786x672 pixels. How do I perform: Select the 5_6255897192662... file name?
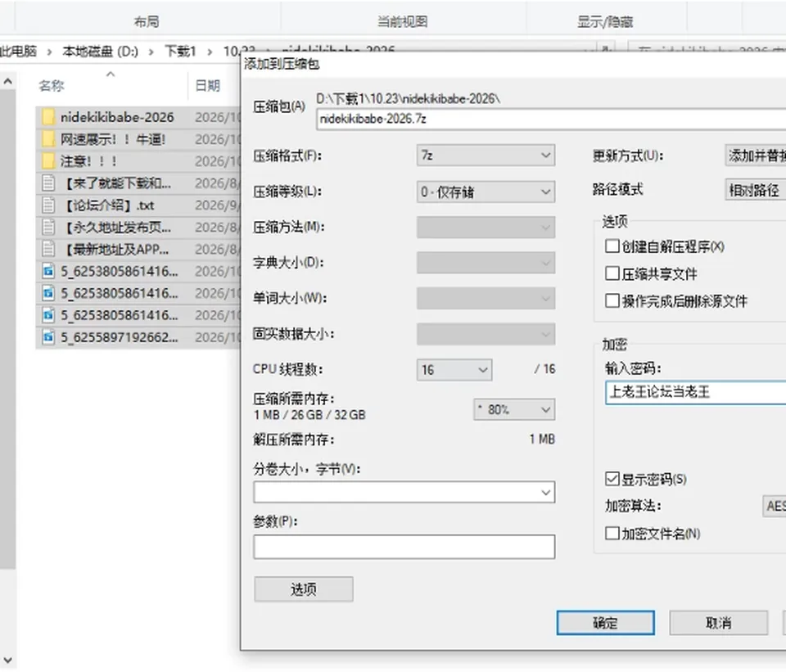[120, 336]
